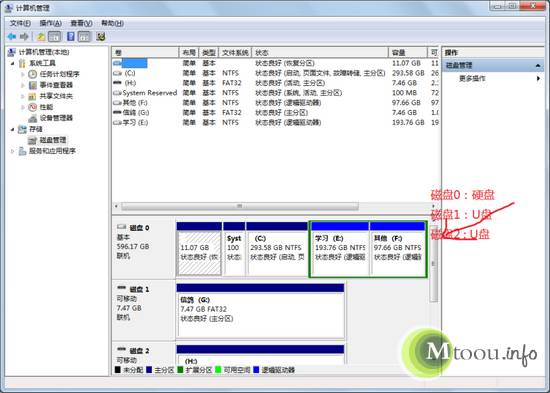The width and height of the screenshot is (550, 393).
Task: Open the 查看(V) menu
Action: click(81, 23)
